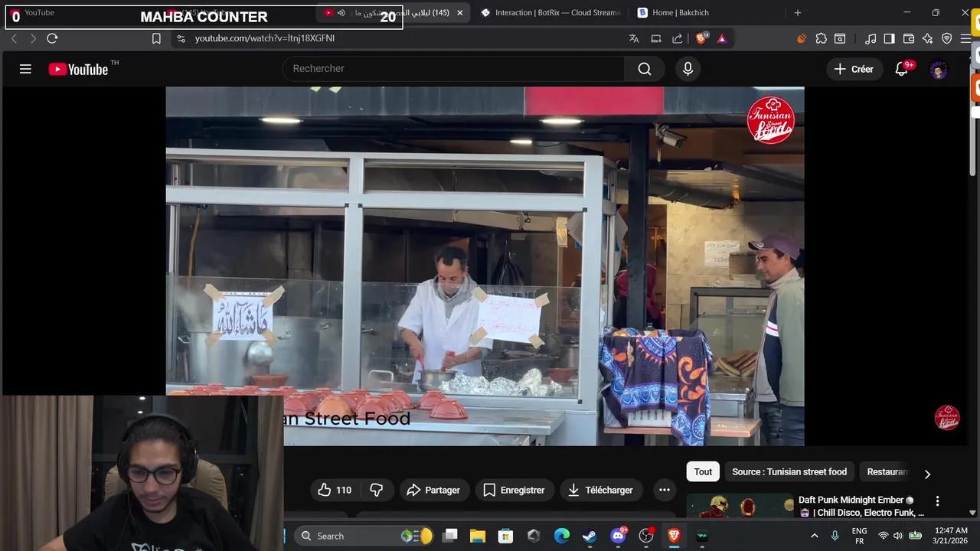The image size is (980, 551).
Task: Show more filter chips with right chevron
Action: pos(927,474)
